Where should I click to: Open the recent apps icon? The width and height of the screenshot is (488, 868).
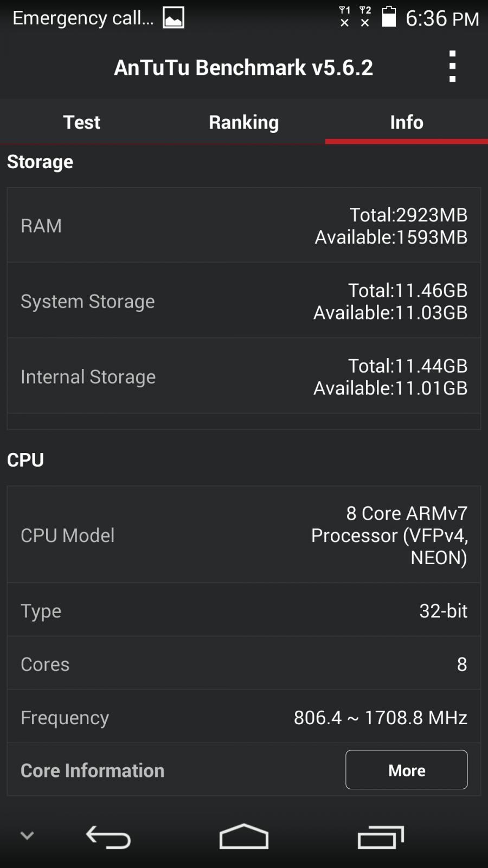coord(381,837)
